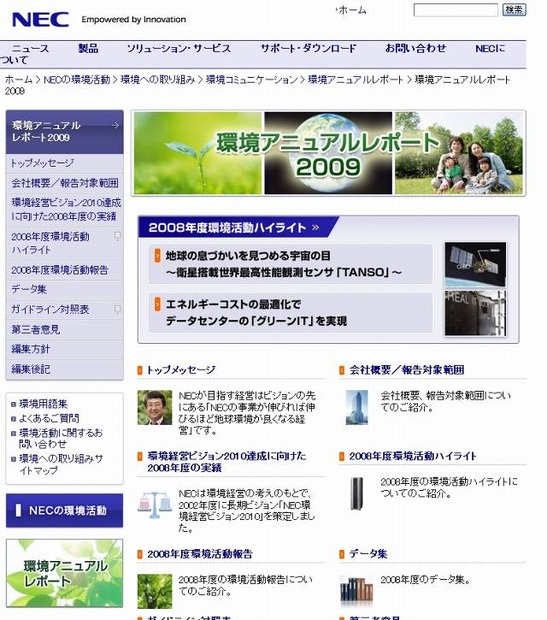The image size is (547, 620).
Task: Click 環境アニュアルレポート leaf banner
Action: coord(64,573)
